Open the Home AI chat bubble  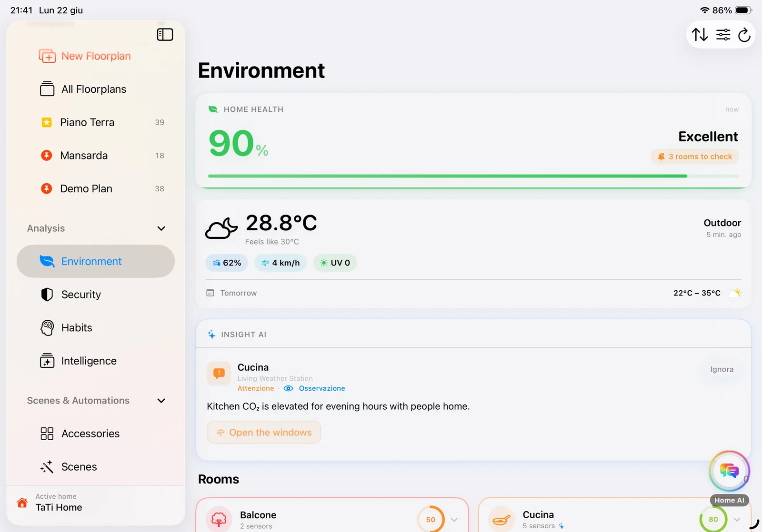point(729,471)
